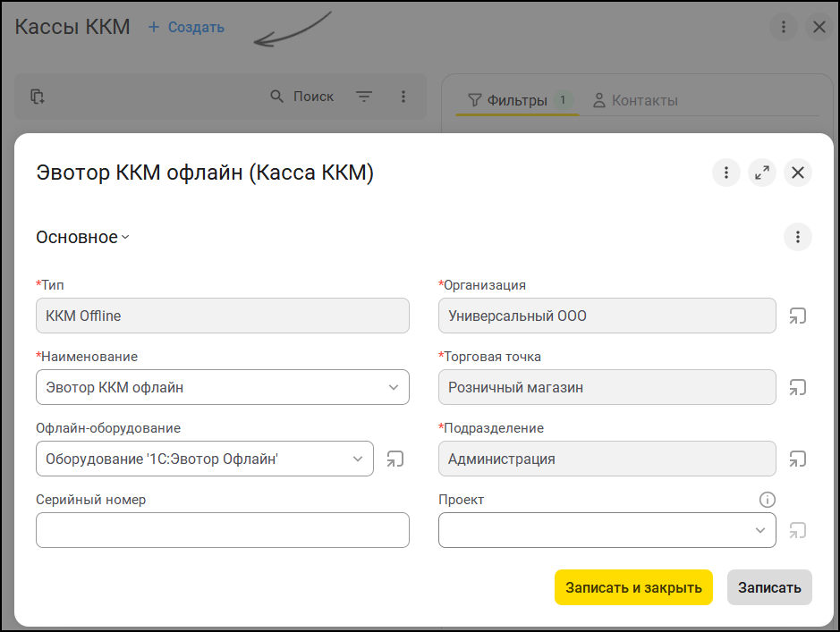
Task: Expand the Наименование dropdown arrow
Action: pyautogui.click(x=394, y=387)
